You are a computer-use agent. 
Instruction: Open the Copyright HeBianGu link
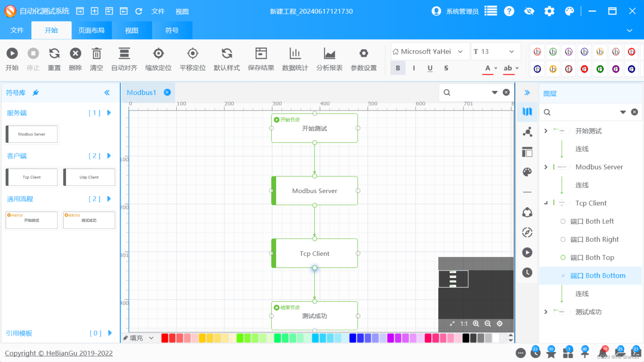point(59,353)
